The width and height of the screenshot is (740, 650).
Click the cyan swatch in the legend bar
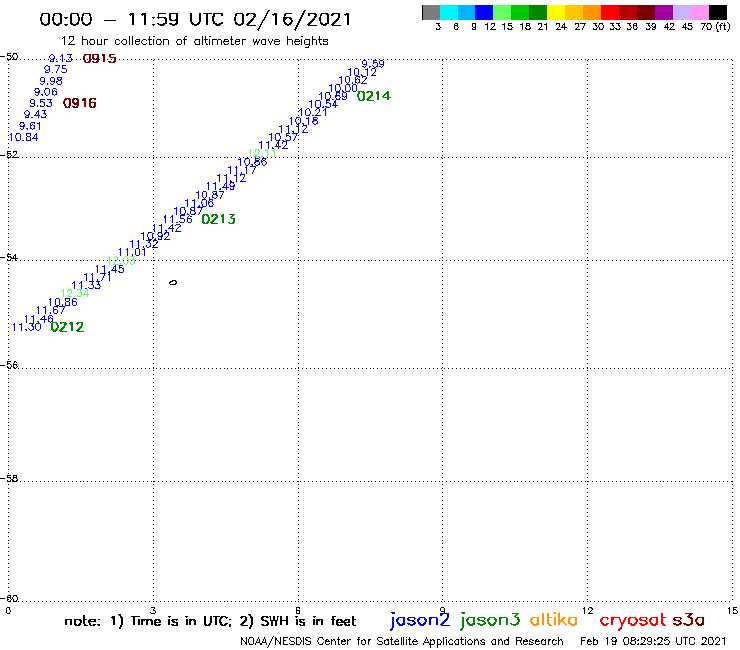tap(449, 12)
